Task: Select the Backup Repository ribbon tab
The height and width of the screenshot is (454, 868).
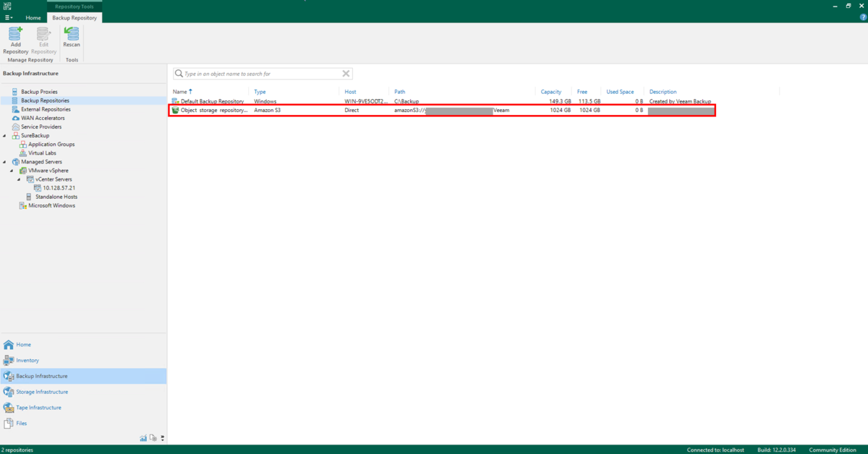Action: tap(75, 17)
